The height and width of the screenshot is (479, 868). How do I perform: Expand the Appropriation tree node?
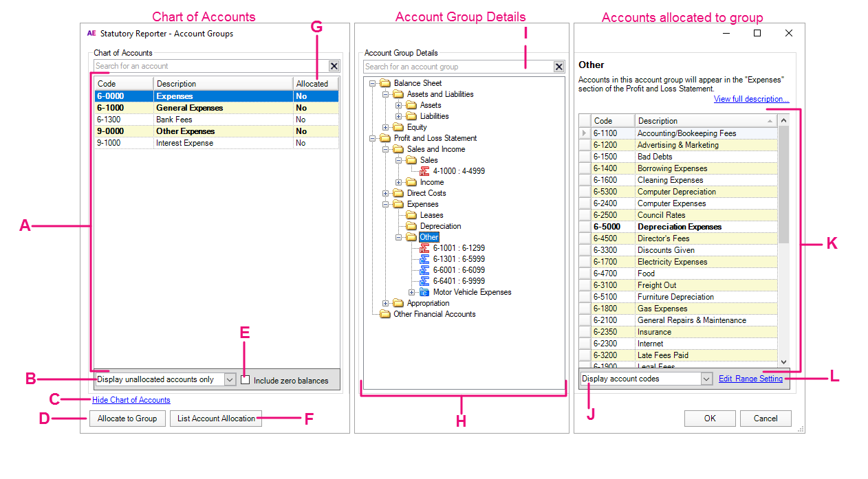coord(386,303)
